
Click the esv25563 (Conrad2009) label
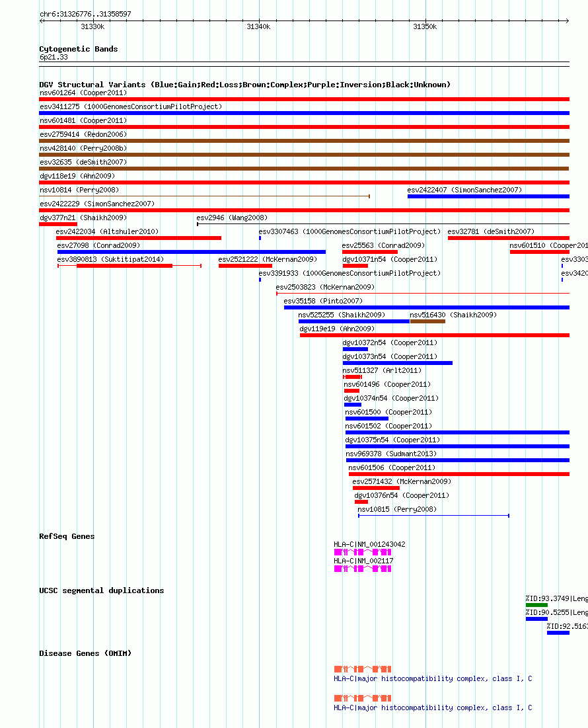tap(383, 246)
